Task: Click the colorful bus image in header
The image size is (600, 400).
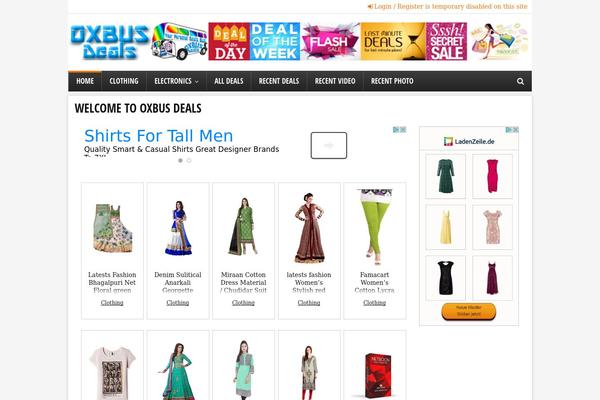Action: coord(179,41)
